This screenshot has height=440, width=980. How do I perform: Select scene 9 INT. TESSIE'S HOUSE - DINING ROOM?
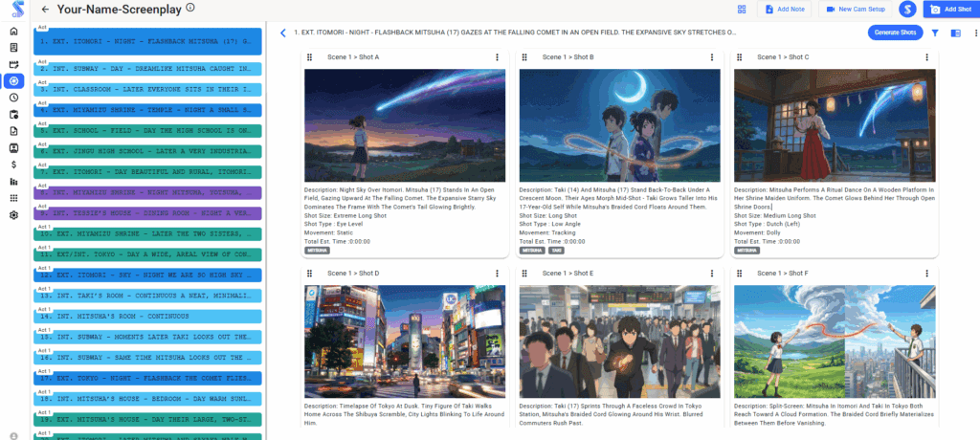point(147,213)
